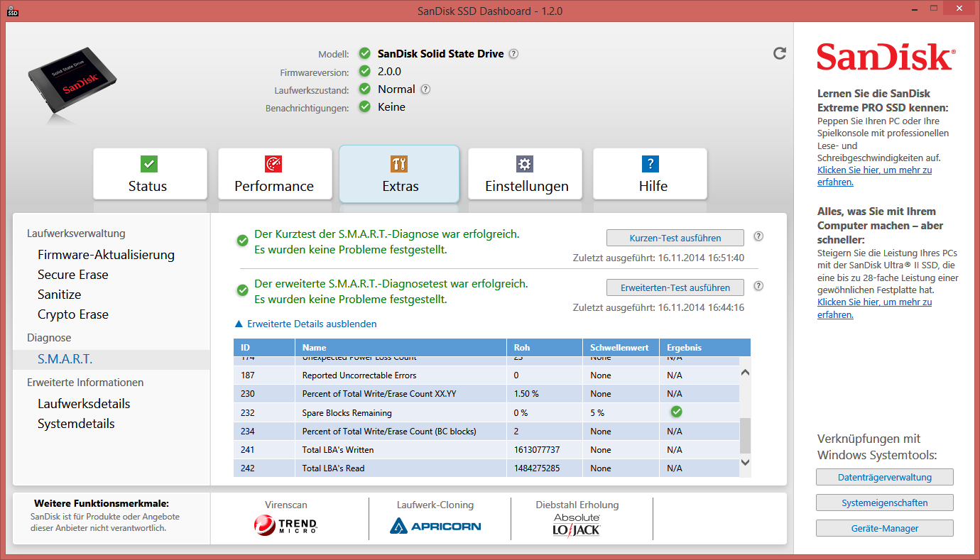Click the scroll up arrow of the SMART table
Viewport: 980px width, 560px height.
point(745,372)
